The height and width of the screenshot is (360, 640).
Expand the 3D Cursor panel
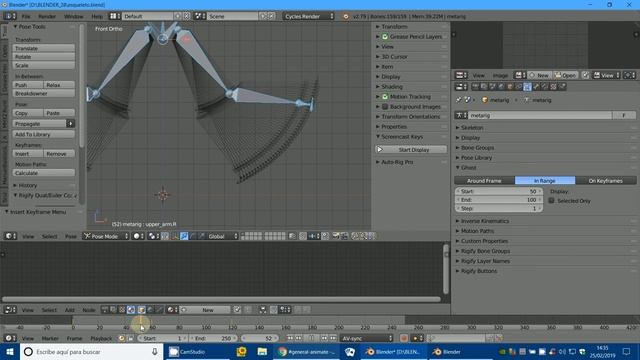click(x=394, y=57)
